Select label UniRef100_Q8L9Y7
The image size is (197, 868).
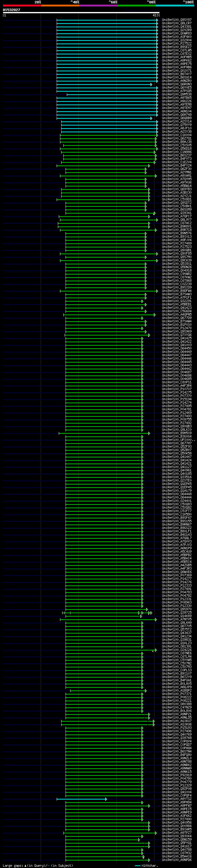tap(177, 220)
